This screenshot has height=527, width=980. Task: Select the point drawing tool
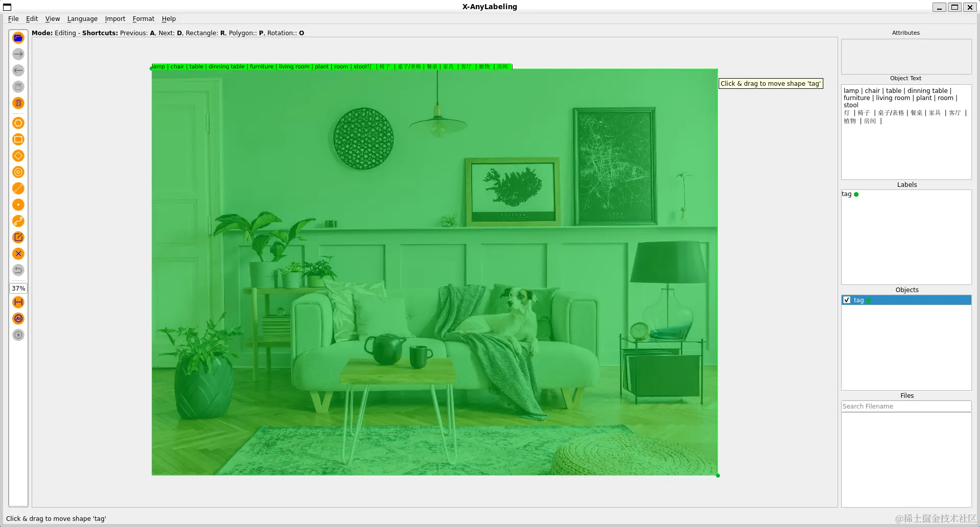[18, 205]
